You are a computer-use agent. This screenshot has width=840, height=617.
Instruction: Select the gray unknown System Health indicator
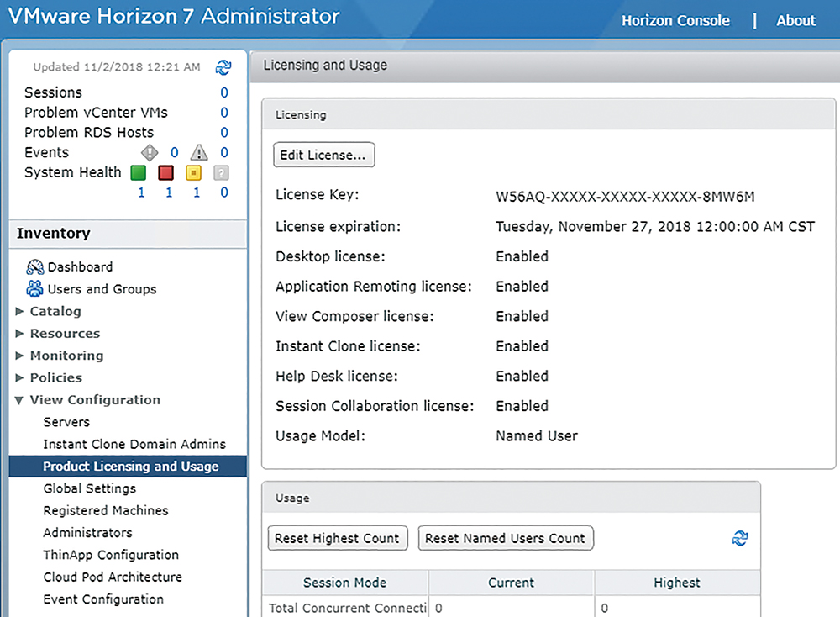point(221,172)
